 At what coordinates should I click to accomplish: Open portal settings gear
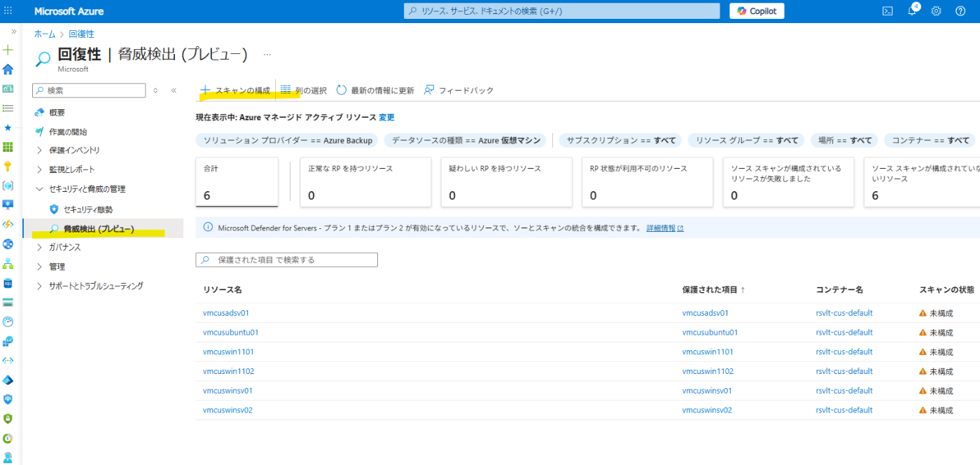point(936,11)
